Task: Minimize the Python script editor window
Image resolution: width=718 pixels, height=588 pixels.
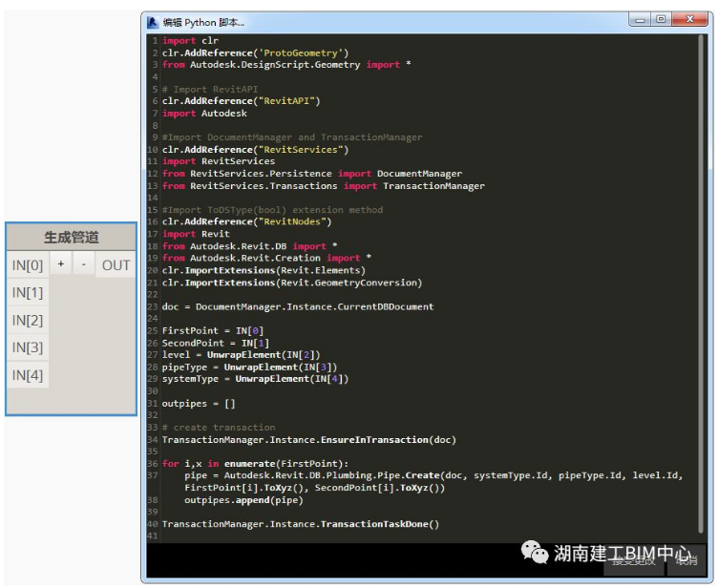Action: [x=641, y=19]
